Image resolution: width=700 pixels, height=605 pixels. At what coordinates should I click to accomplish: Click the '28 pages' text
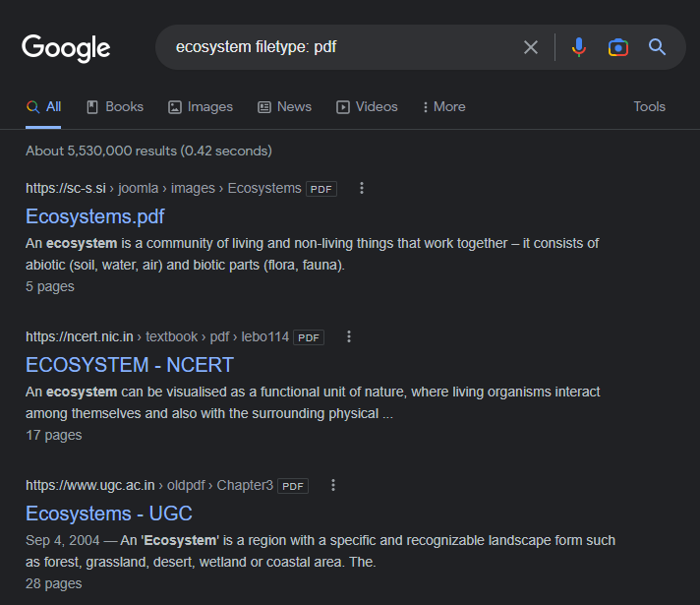click(53, 583)
